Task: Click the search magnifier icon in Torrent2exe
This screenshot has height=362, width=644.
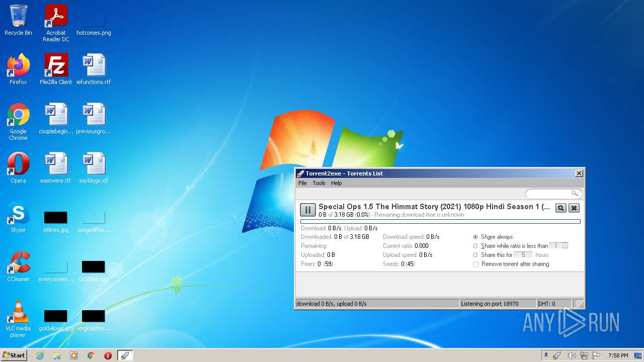Action: coord(575,194)
